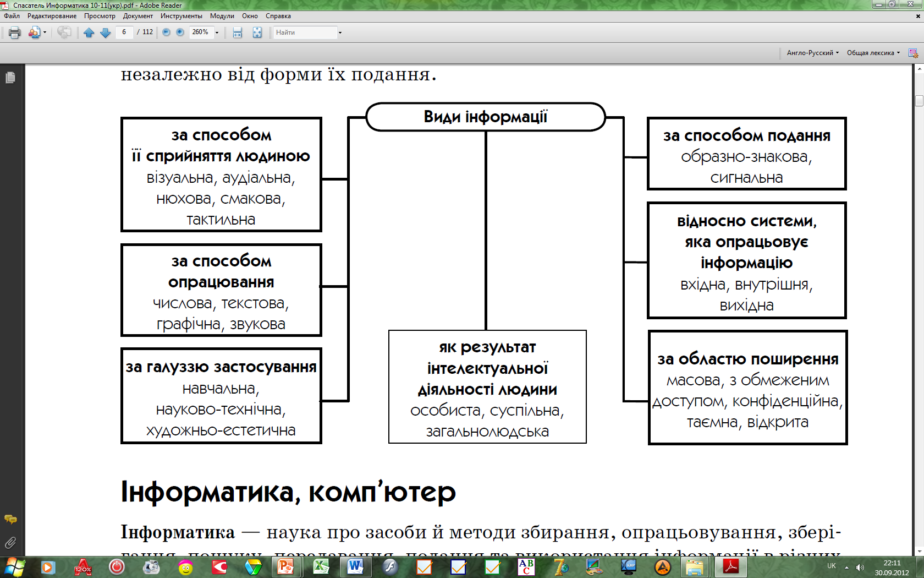Zoom out with the minus button

pos(166,32)
